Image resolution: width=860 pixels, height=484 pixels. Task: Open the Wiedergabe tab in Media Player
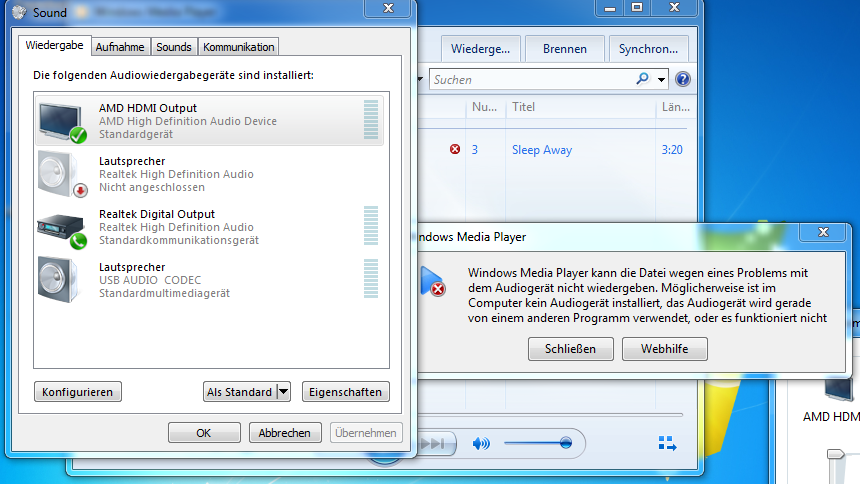pos(480,49)
